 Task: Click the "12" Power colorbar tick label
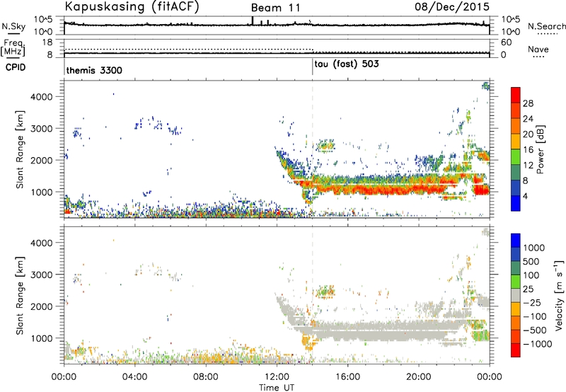coord(528,166)
